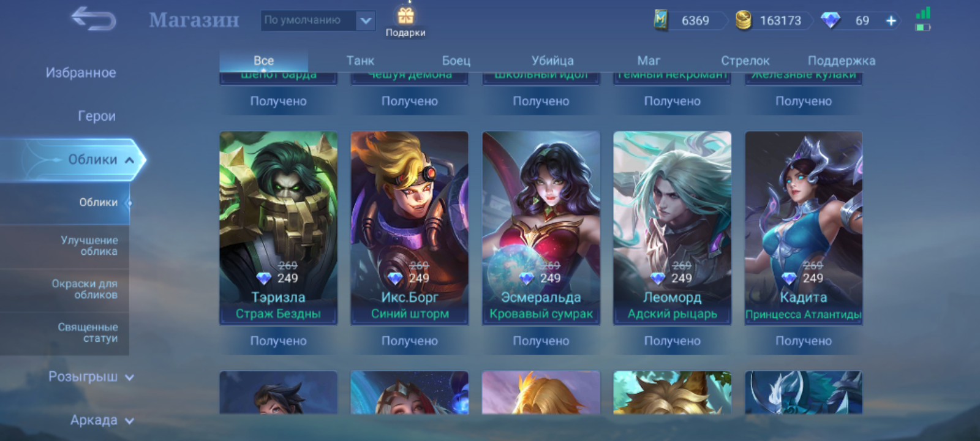Open the Эсмеральда Кровавый сумрак skin card
This screenshot has height=441, width=980.
[541, 228]
